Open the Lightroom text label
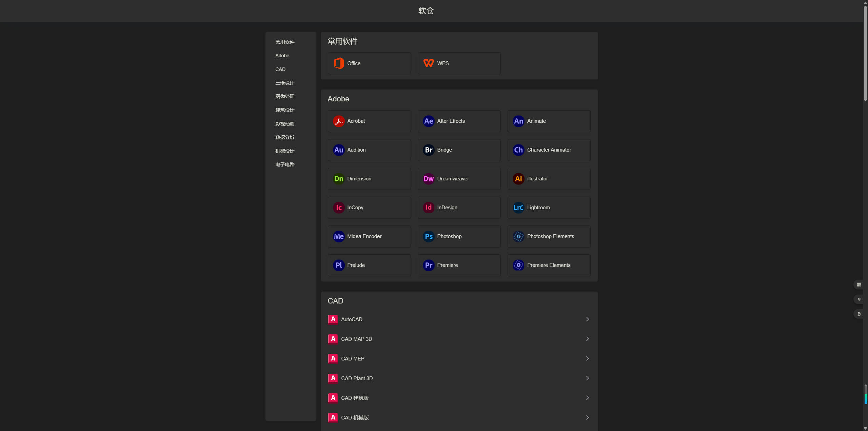 click(x=538, y=208)
